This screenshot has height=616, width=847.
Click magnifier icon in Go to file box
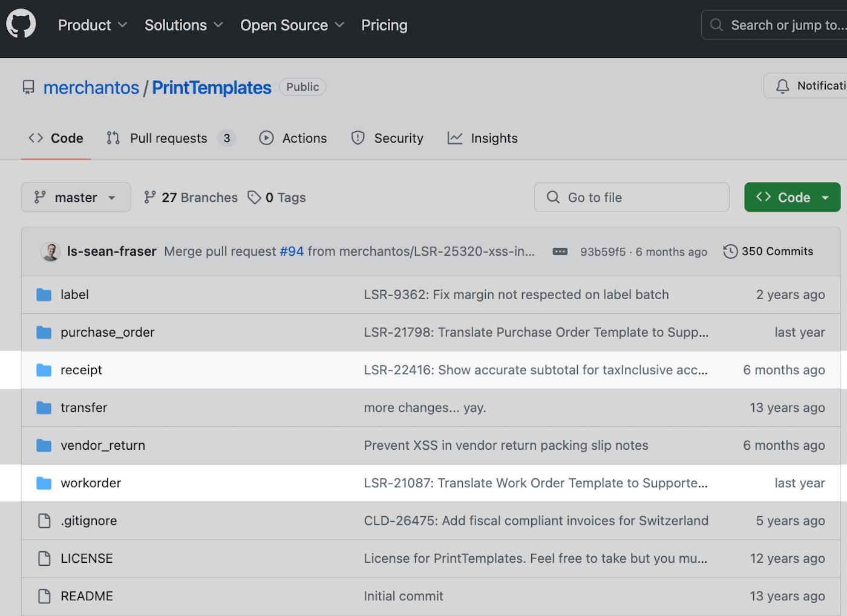(553, 197)
